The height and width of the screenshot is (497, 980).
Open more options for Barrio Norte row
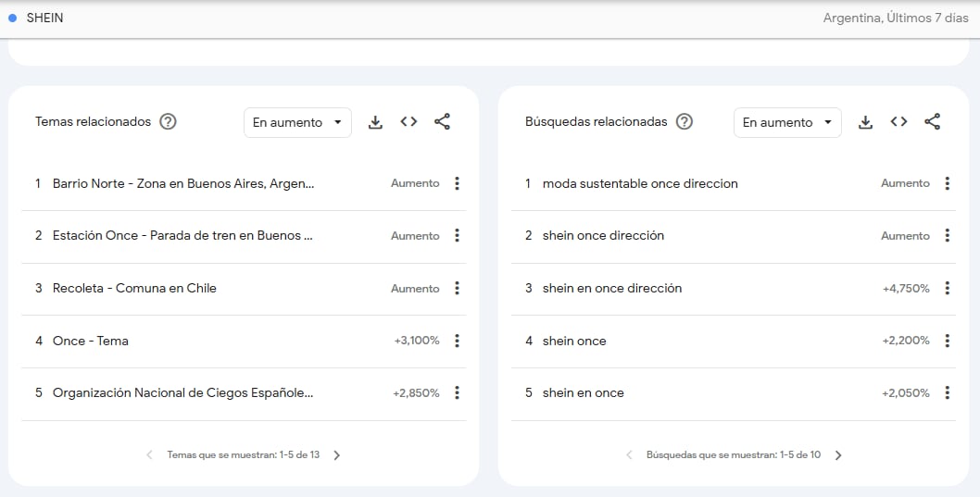(457, 183)
